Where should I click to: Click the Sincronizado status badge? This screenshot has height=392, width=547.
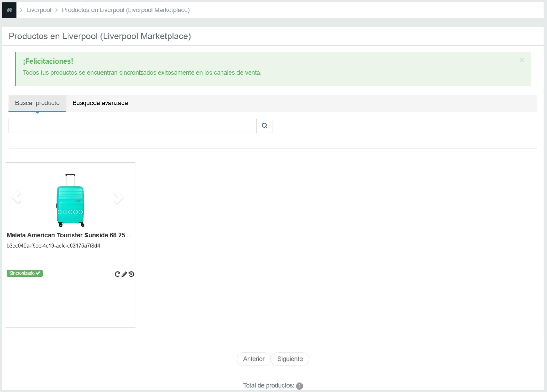(x=25, y=273)
